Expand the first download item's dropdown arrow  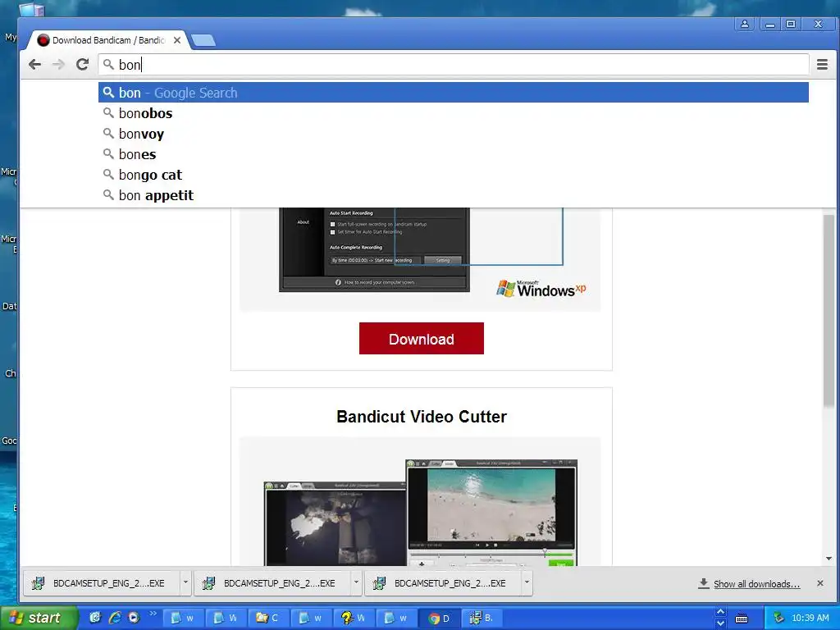click(x=185, y=582)
